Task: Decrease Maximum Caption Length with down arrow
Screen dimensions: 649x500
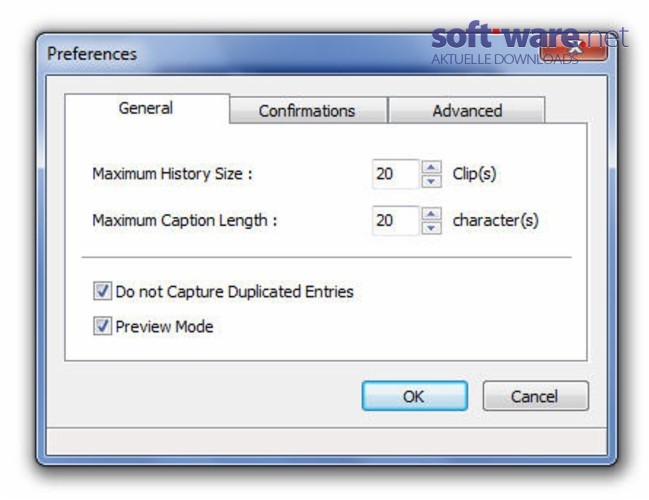Action: [x=431, y=228]
